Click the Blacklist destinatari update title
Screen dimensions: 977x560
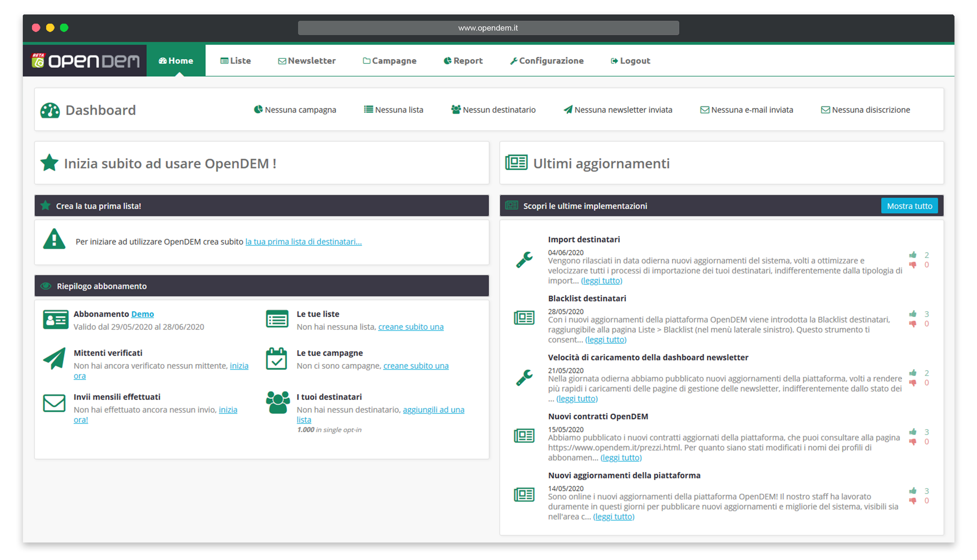587,298
